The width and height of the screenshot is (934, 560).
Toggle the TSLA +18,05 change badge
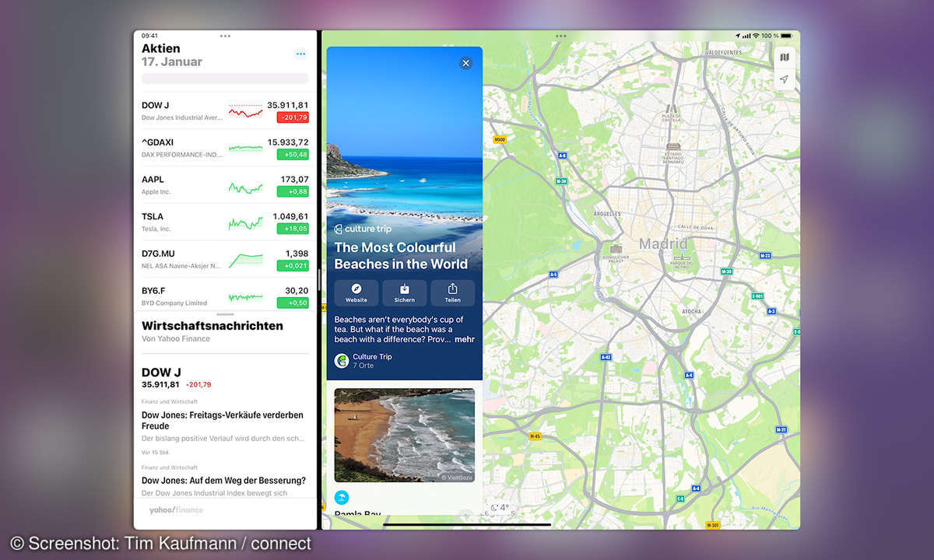click(293, 229)
